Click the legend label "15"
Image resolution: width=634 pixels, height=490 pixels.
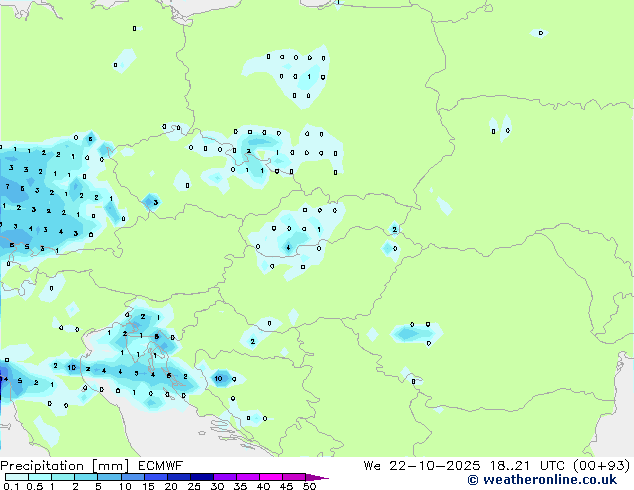(x=148, y=486)
